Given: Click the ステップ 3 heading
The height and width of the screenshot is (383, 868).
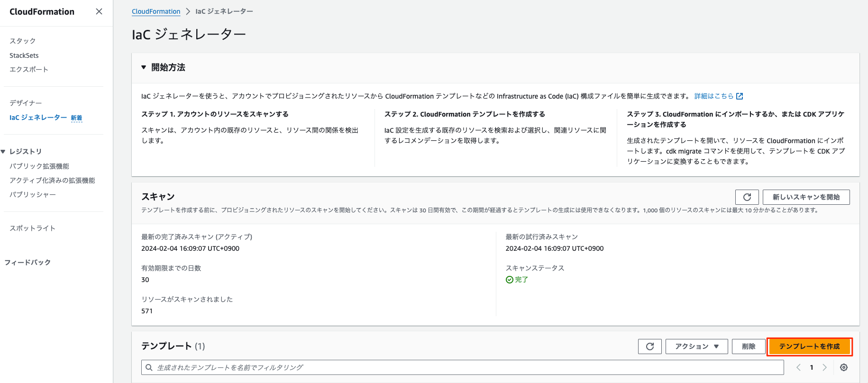Looking at the screenshot, I should [736, 119].
